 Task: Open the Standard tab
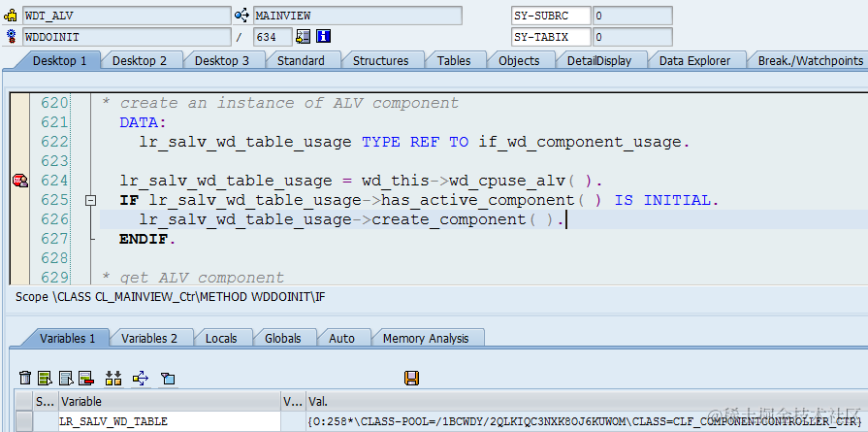(x=301, y=61)
